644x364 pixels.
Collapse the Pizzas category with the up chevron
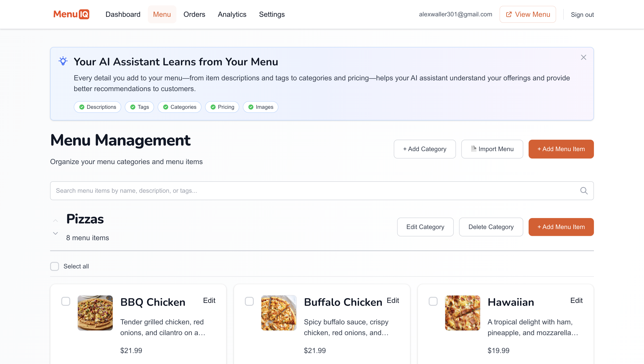(x=55, y=220)
